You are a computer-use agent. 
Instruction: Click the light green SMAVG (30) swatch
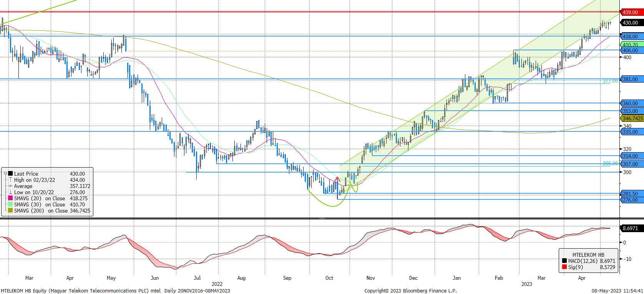(10, 204)
